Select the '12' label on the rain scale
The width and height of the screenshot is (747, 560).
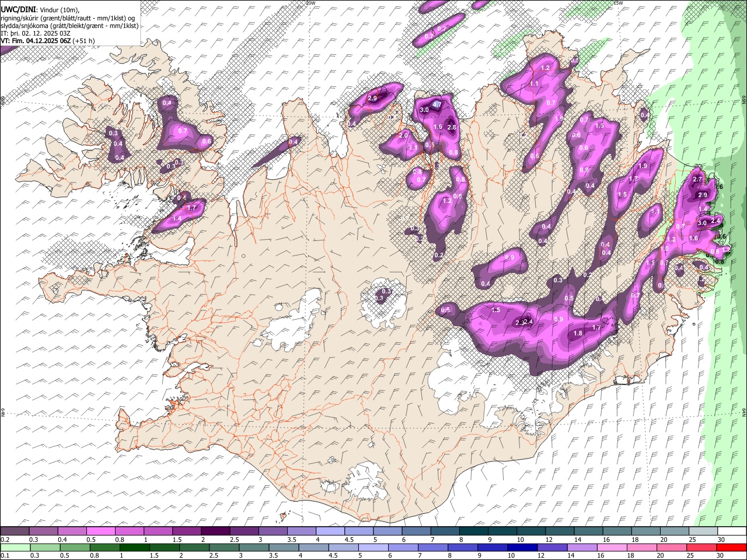tap(540, 556)
